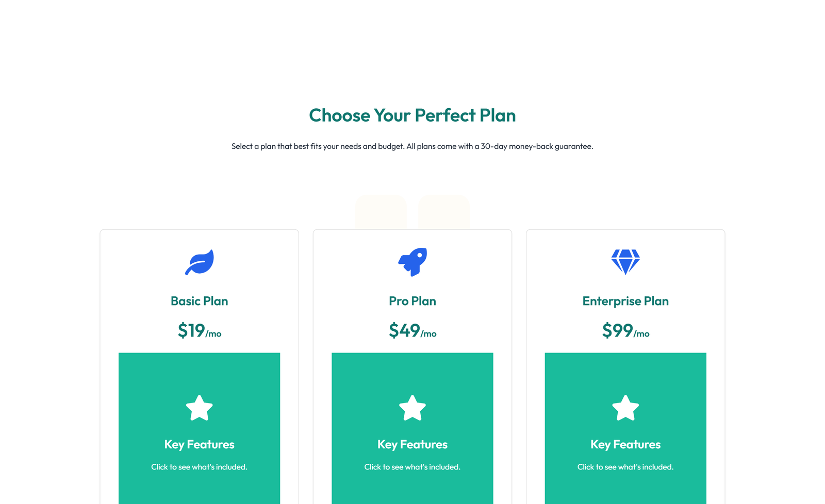Select the Enterprise Plan title
Image resolution: width=825 pixels, height=504 pixels.
pyautogui.click(x=625, y=301)
